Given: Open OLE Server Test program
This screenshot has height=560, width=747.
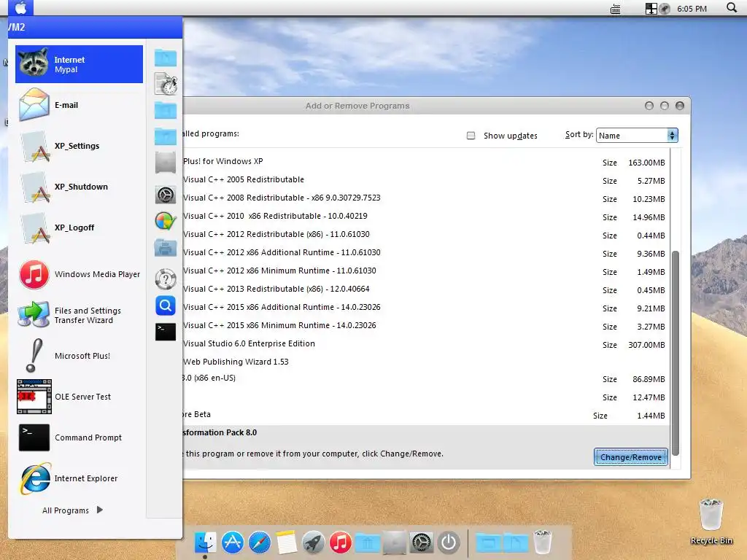Looking at the screenshot, I should tap(79, 397).
